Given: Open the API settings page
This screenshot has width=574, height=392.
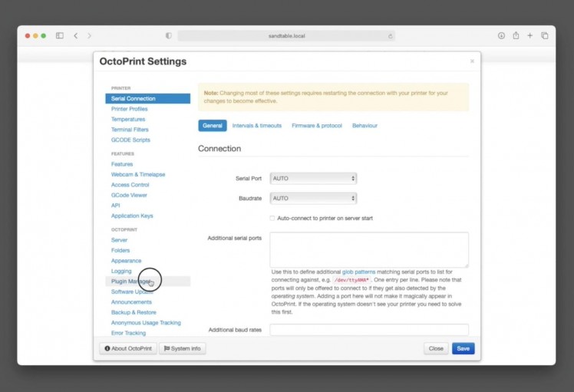Looking at the screenshot, I should (115, 206).
